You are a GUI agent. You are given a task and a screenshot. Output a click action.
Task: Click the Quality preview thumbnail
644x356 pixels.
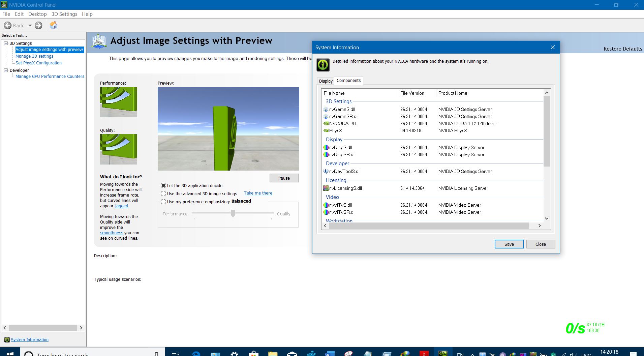(x=119, y=149)
